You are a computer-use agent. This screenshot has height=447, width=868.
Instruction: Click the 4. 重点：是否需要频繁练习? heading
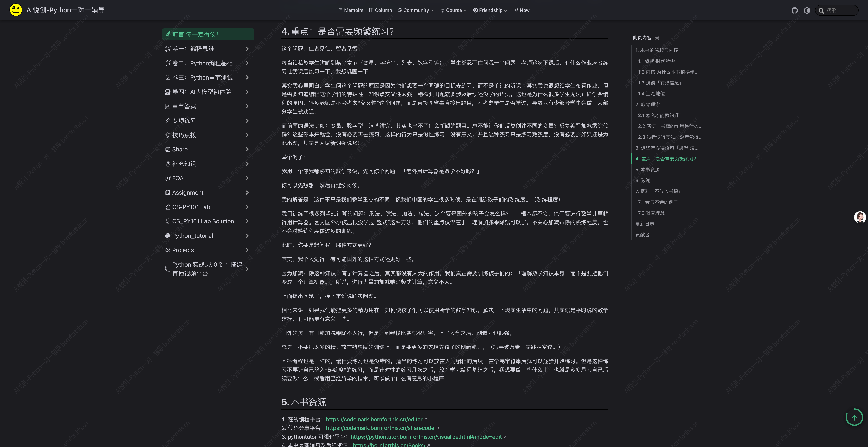[338, 31]
